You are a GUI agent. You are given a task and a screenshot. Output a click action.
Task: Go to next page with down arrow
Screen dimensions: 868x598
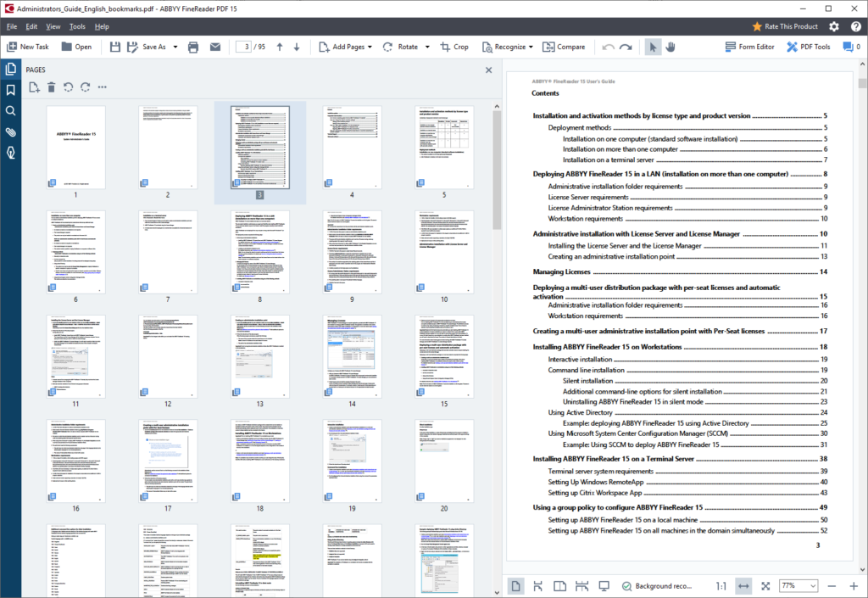pyautogui.click(x=297, y=47)
